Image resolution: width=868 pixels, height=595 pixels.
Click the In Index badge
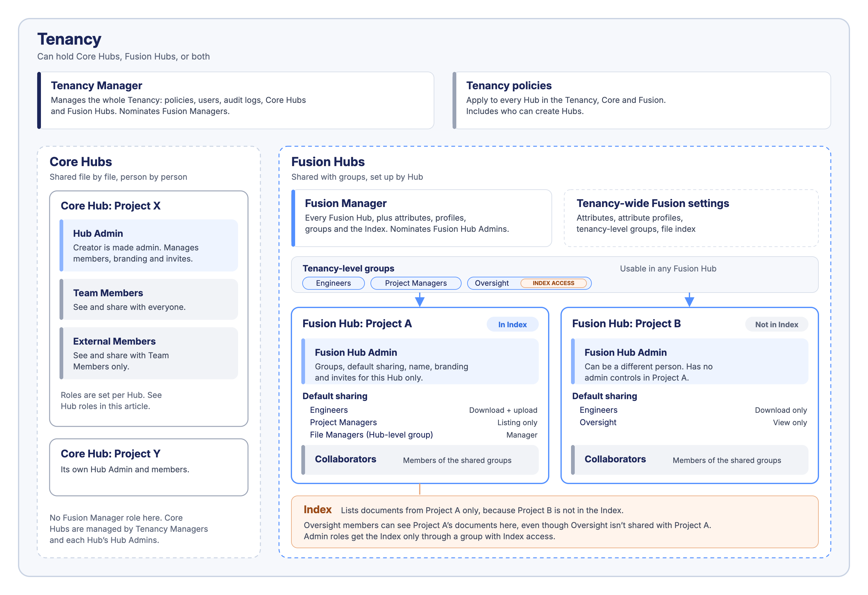coord(512,324)
